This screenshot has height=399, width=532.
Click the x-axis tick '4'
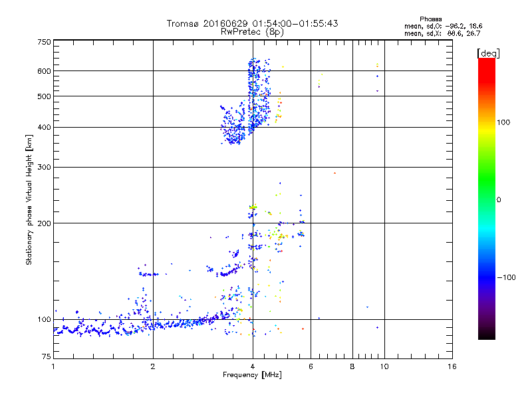[253, 366]
